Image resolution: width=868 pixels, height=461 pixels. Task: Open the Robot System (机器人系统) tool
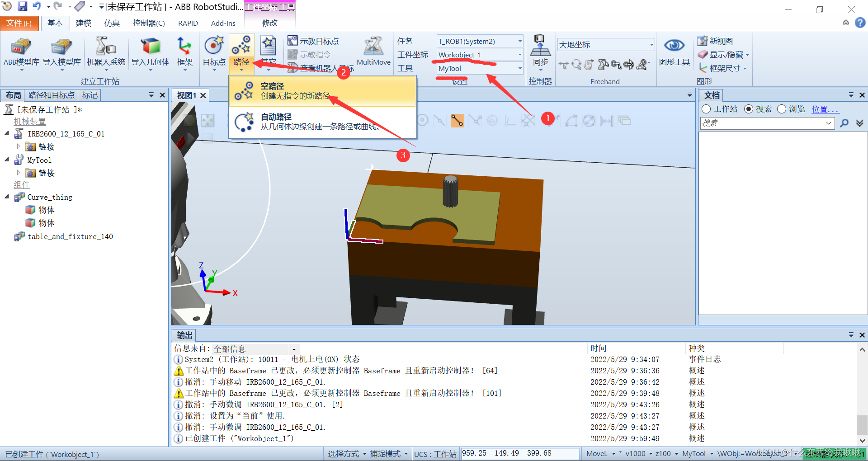pyautogui.click(x=106, y=54)
